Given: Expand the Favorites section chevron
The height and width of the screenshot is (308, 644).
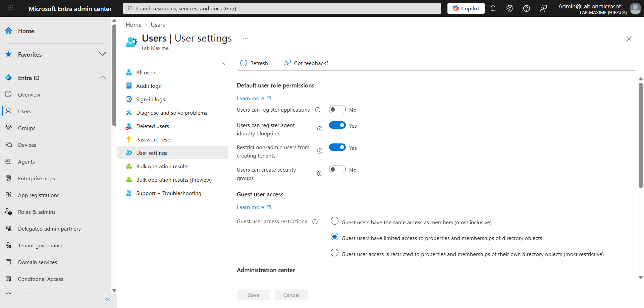Looking at the screenshot, I should pos(103,54).
